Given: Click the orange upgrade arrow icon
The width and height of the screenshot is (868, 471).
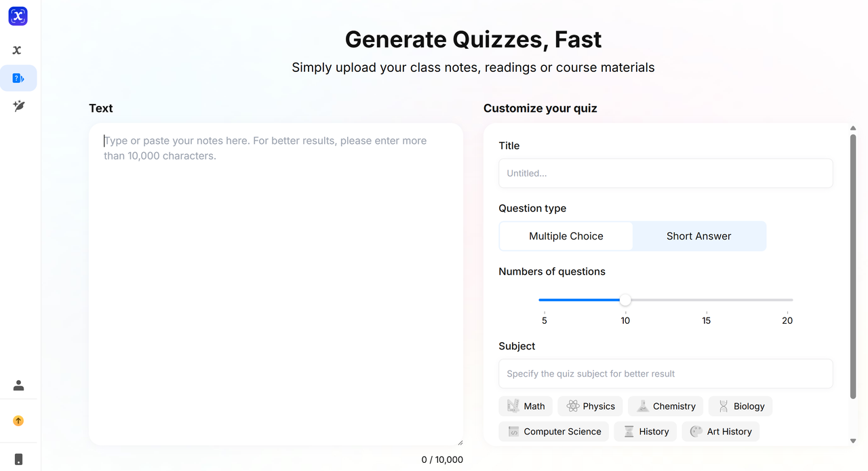Looking at the screenshot, I should pyautogui.click(x=18, y=421).
